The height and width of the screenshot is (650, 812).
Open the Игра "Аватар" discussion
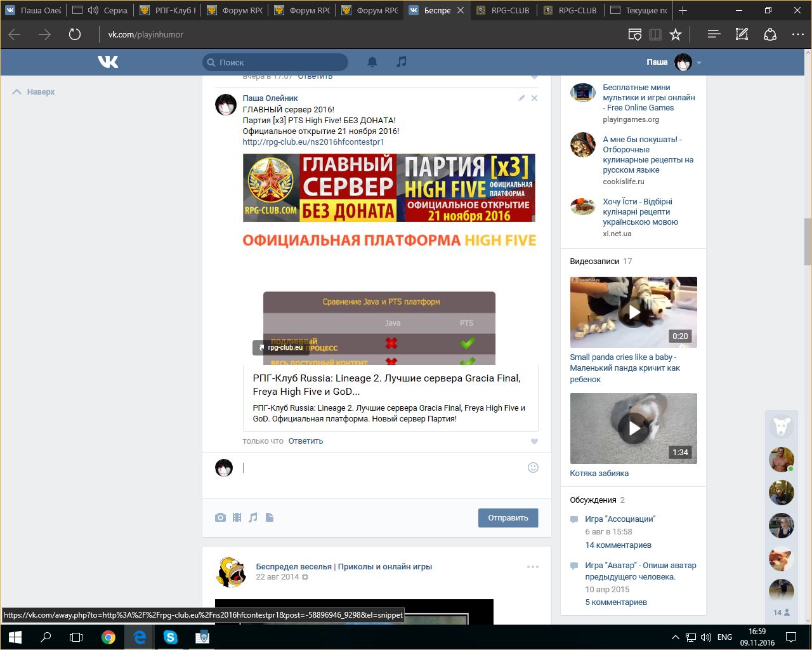click(x=641, y=571)
